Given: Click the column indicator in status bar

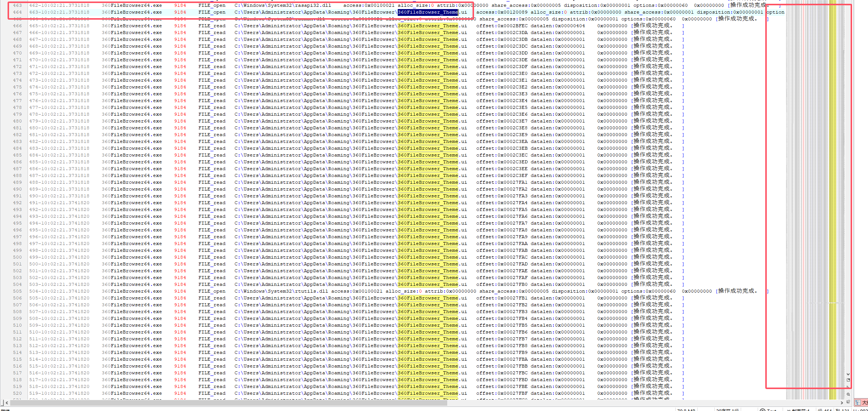Looking at the screenshot, I should click(843, 410).
